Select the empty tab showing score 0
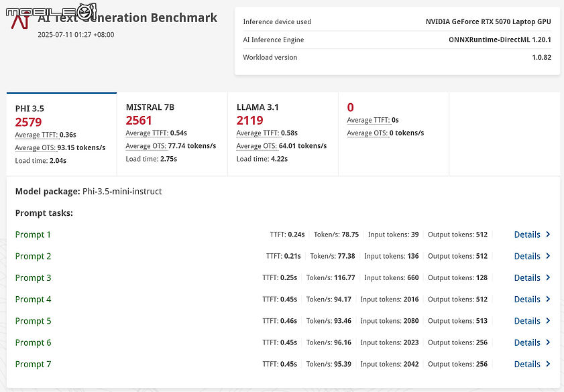Screen dimensions: 564x392 tap(394, 134)
